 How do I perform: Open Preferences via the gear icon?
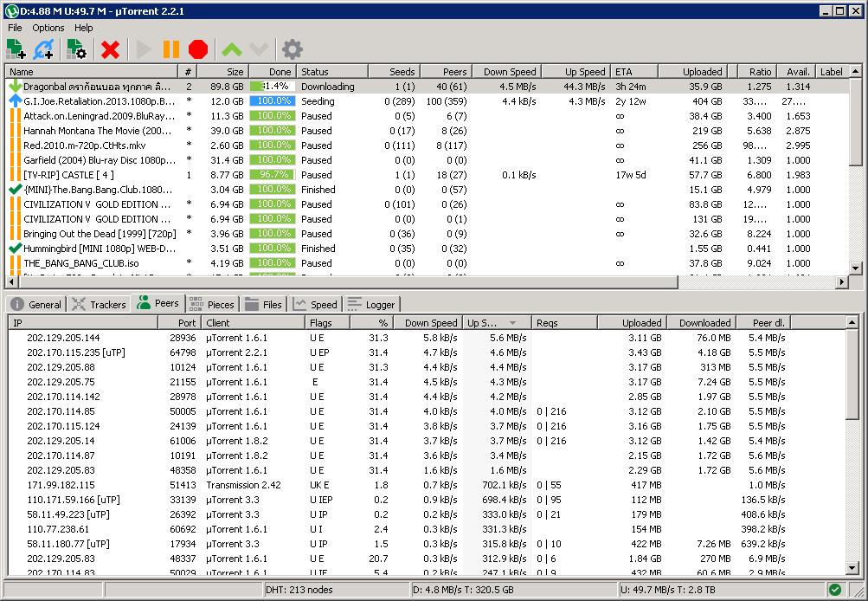click(x=293, y=49)
